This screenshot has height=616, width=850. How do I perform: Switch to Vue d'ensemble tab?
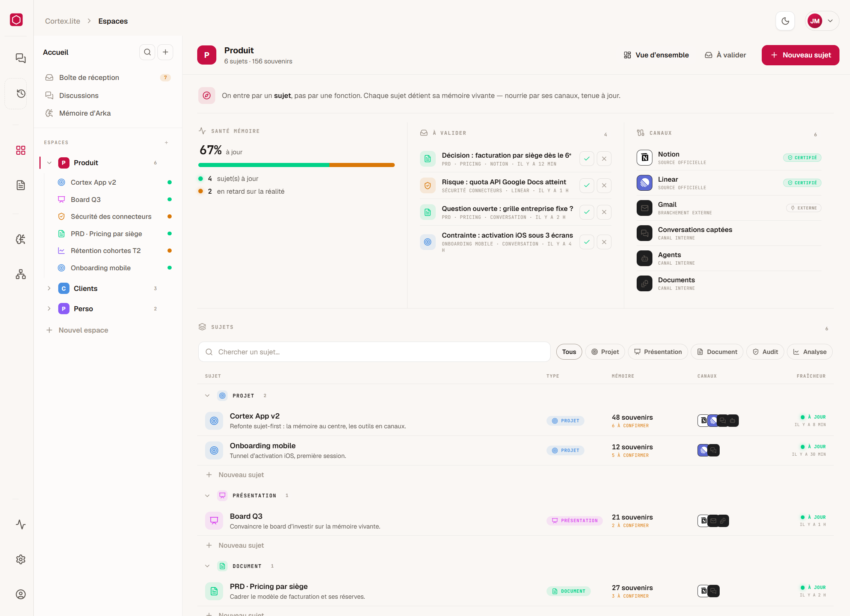coord(656,55)
